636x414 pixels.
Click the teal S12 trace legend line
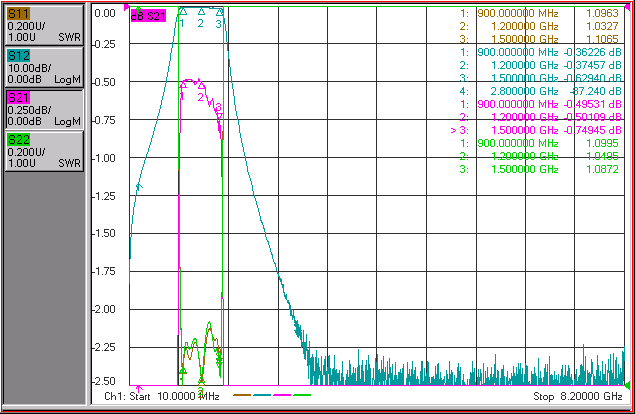[x=262, y=395]
